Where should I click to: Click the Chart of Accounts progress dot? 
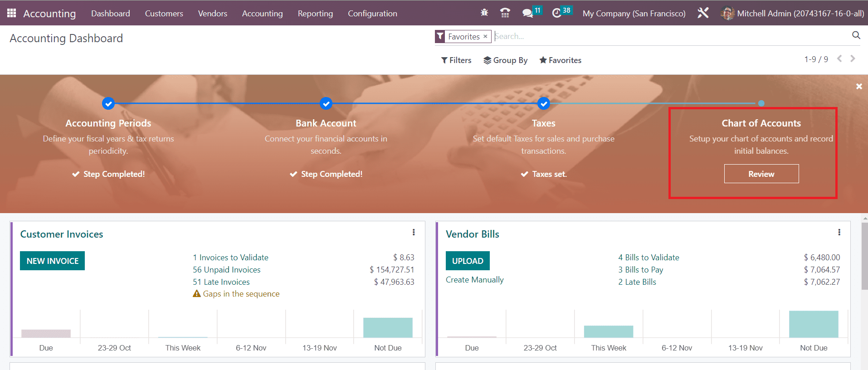point(761,103)
